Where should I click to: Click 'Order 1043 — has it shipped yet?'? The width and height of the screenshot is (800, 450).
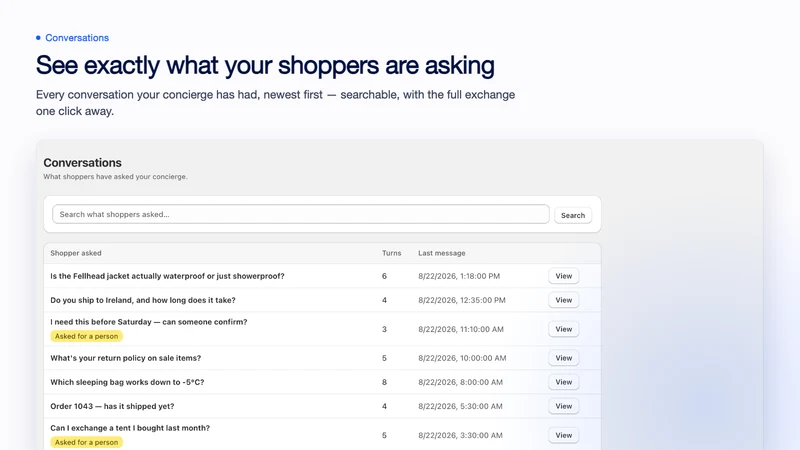[112, 406]
